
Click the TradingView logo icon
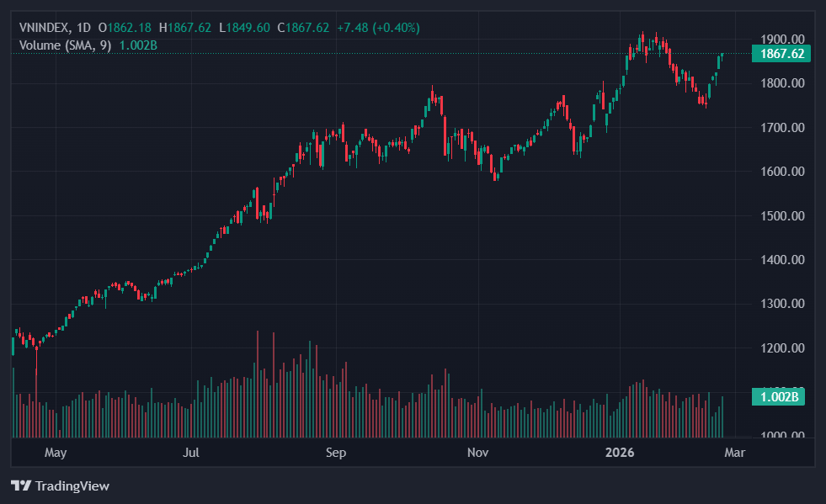(21, 485)
